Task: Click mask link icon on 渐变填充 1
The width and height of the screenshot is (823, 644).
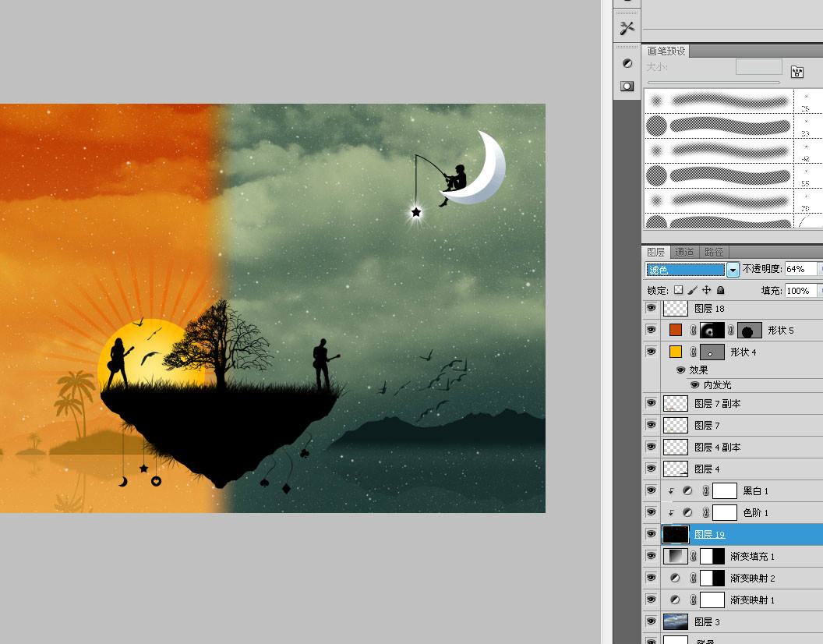Action: coord(694,556)
